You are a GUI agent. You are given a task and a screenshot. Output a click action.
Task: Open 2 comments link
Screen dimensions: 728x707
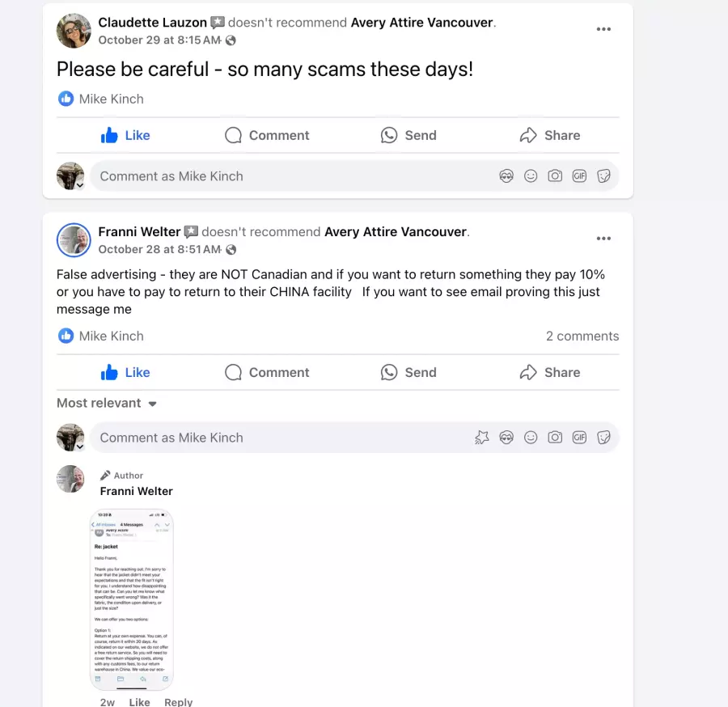[582, 336]
